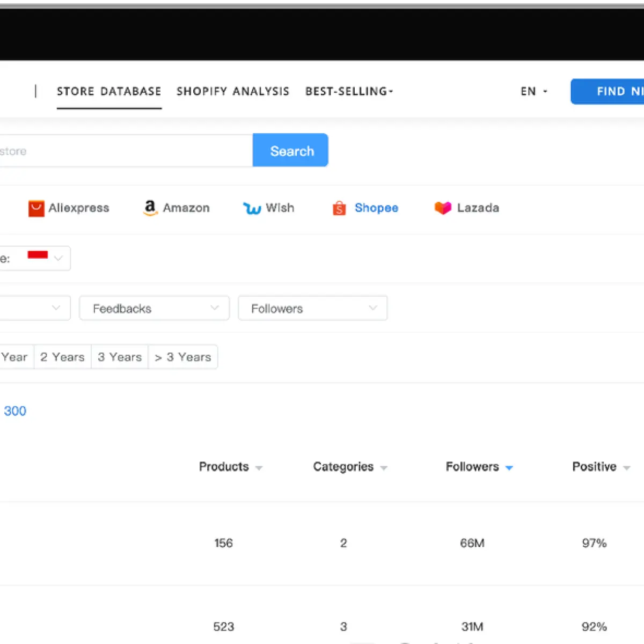Select the Wish platform icon
This screenshot has height=644, width=644.
(x=252, y=208)
